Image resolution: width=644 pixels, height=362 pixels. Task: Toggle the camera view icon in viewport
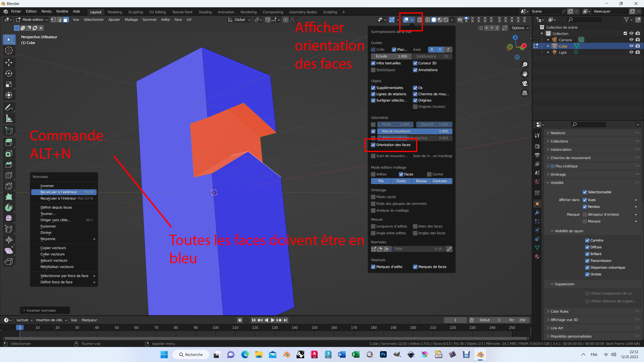(x=525, y=83)
